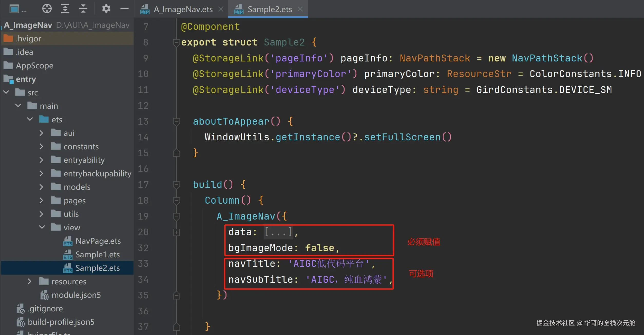This screenshot has height=335, width=644.
Task: Switch to the A_ImageNav.ets tab
Action: 183,9
